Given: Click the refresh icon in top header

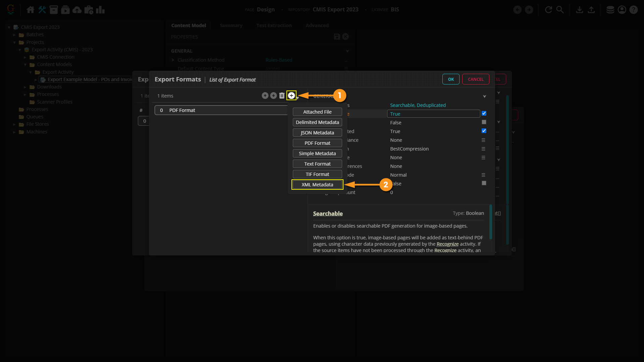Looking at the screenshot, I should click(x=548, y=10).
